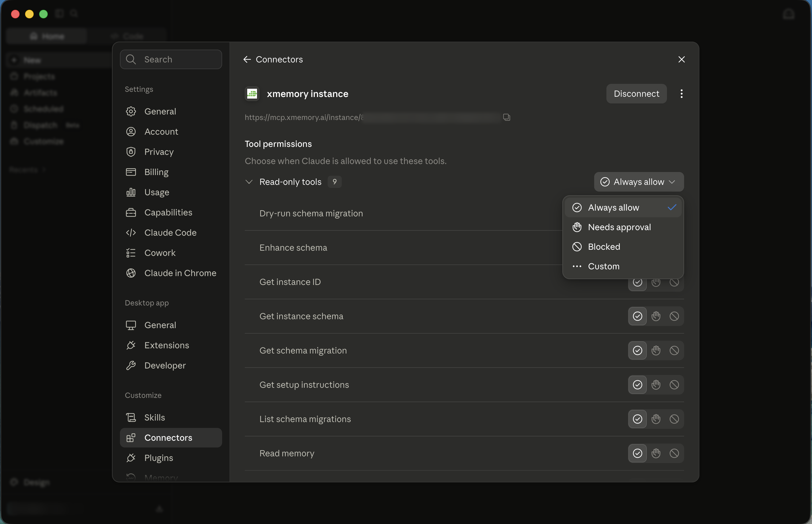The height and width of the screenshot is (524, 812).
Task: Block the Get setup instructions tool
Action: (x=674, y=385)
